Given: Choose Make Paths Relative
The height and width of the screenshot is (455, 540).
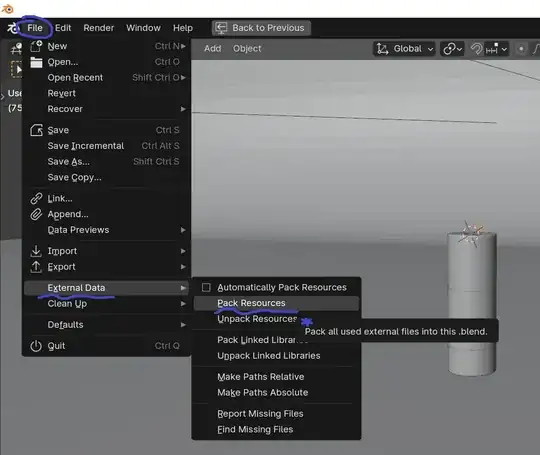Looking at the screenshot, I should point(277,377).
